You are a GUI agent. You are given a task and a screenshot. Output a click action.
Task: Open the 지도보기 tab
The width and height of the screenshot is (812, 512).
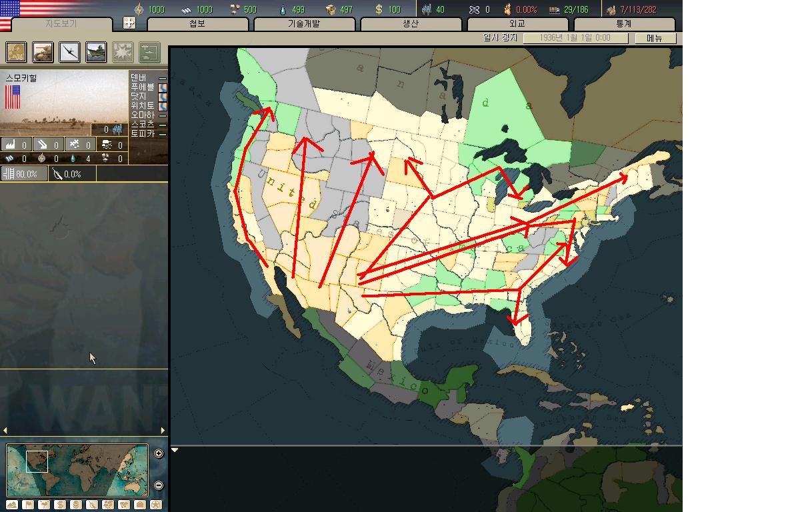62,24
